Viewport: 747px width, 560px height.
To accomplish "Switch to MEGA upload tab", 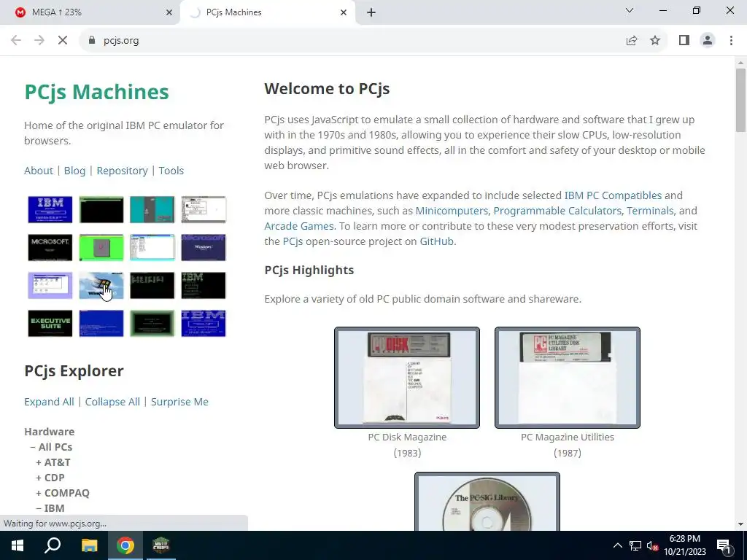I will 90,12.
